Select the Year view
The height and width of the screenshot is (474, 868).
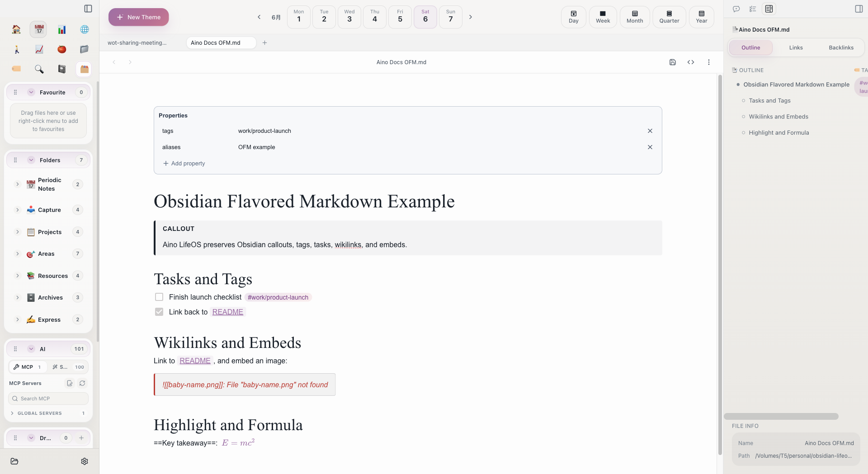point(702,17)
